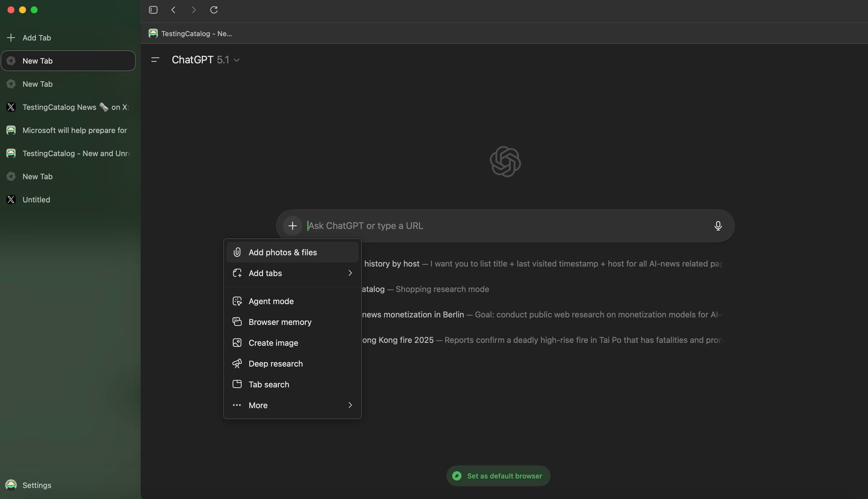Click the forward navigation arrow
The width and height of the screenshot is (868, 499).
click(194, 10)
